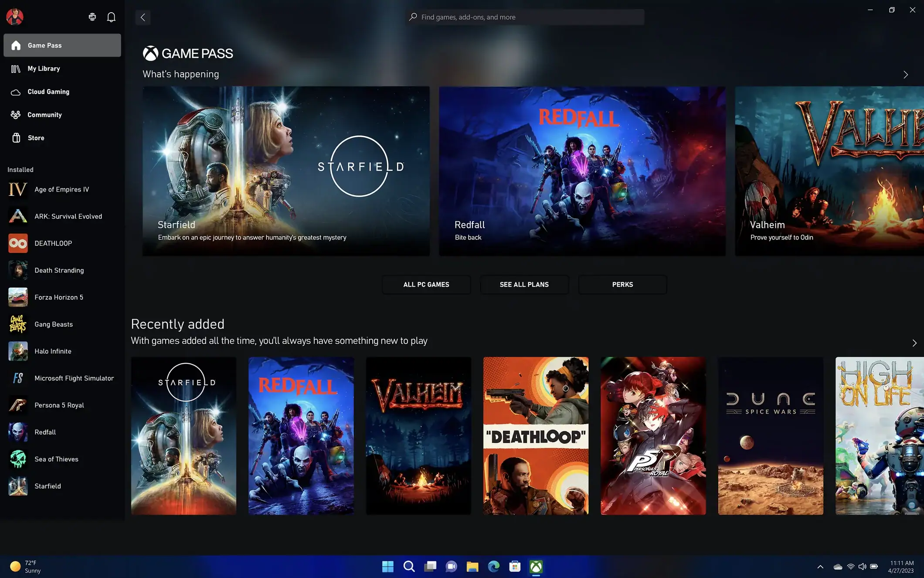The image size is (924, 578).
Task: Expand the system tray hidden icons chevron
Action: coord(820,567)
